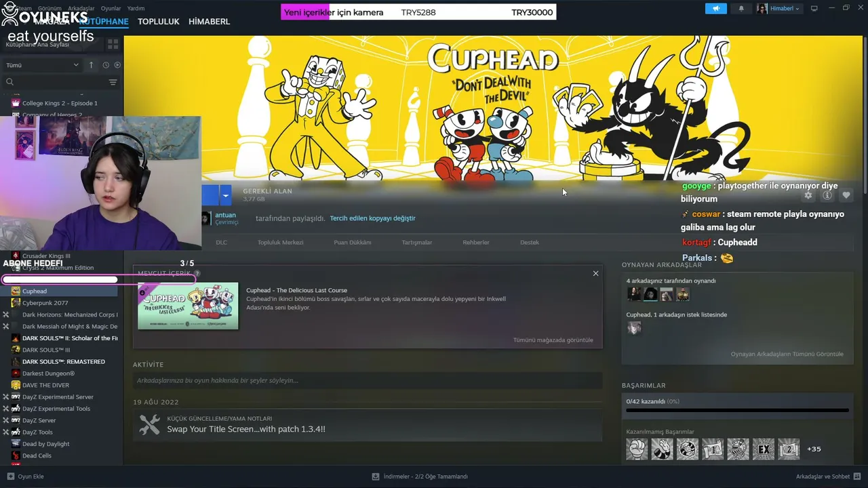This screenshot has height=488, width=868.
Task: Select the EX achievement icon
Action: pyautogui.click(x=764, y=449)
